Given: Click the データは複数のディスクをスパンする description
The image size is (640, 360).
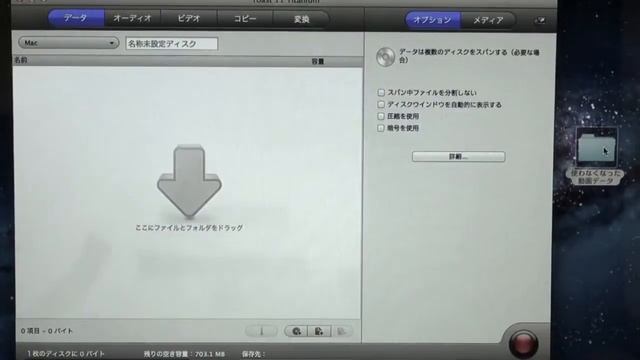Looking at the screenshot, I should coord(469,56).
